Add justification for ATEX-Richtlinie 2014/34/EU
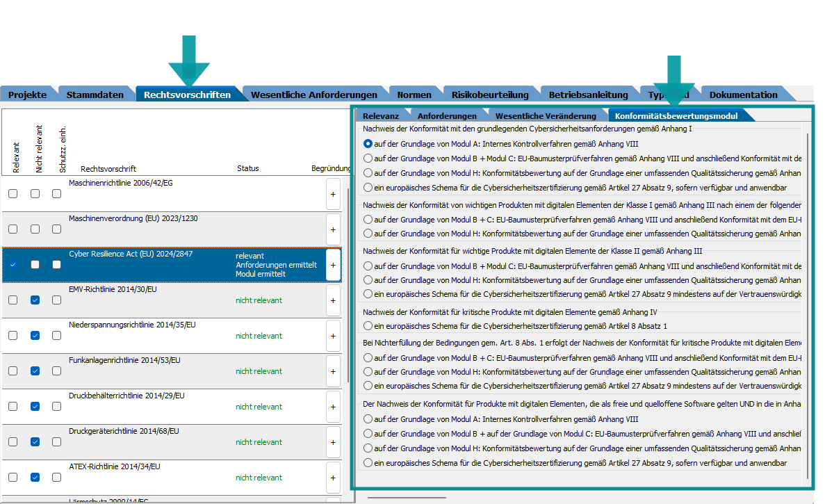Screen dimensions: 825x504 (333, 478)
